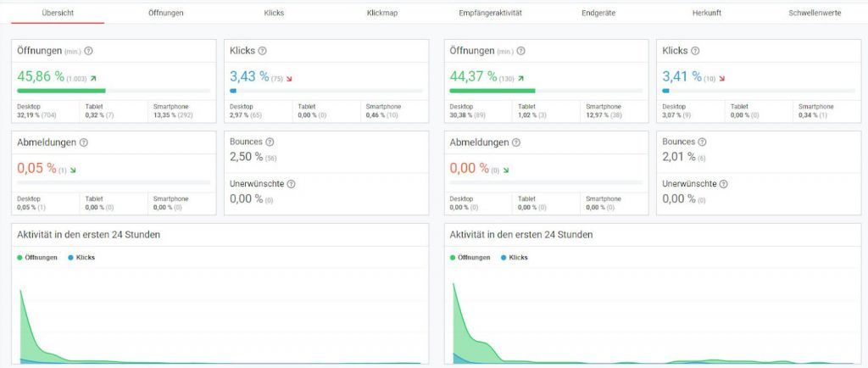This screenshot has width=868, height=368.
Task: Click green up arrow beside 44,37 %
Action: [521, 79]
